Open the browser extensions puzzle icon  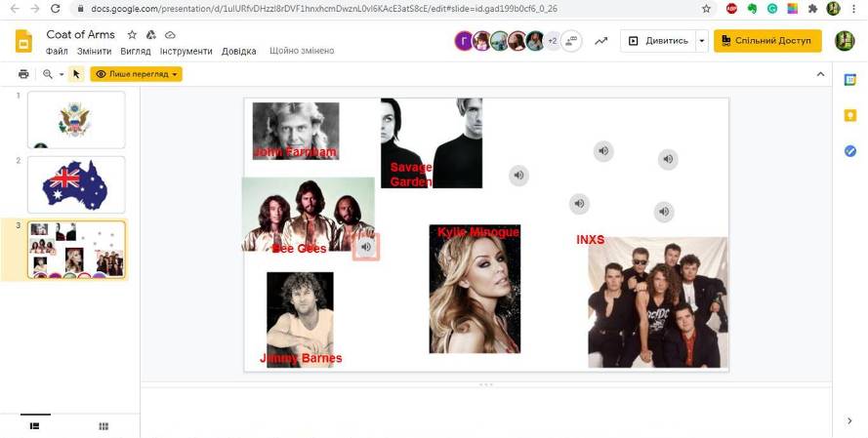pyautogui.click(x=812, y=9)
